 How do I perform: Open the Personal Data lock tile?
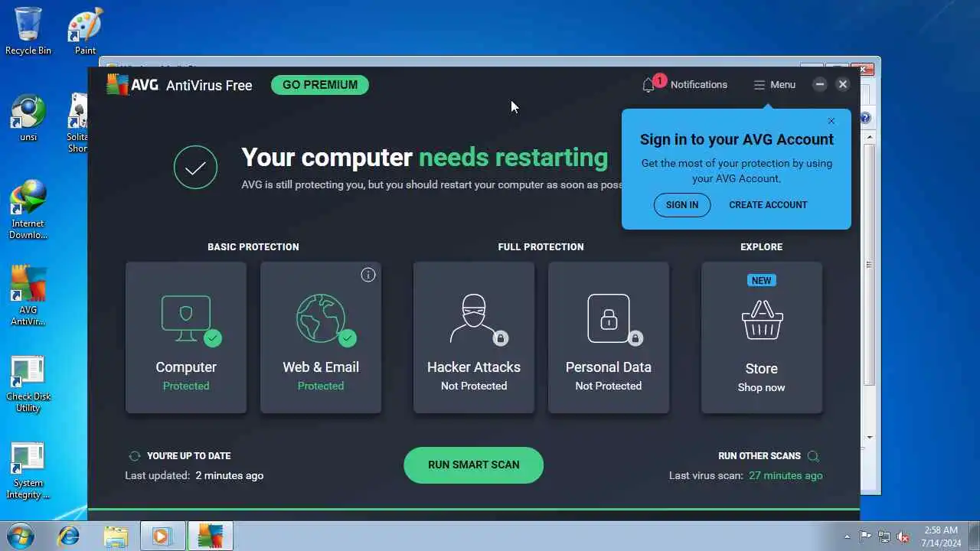[x=609, y=337]
